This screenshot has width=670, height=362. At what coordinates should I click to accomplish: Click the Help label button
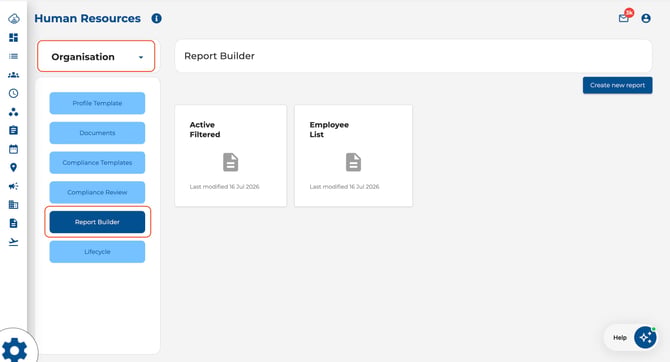(620, 338)
